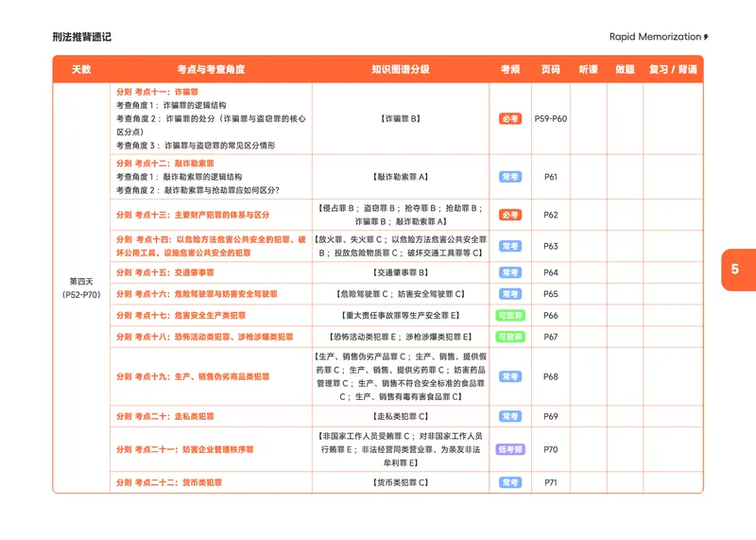This screenshot has height=540, width=756.
Task: Click the 刑法推背速记 page title
Action: click(x=82, y=37)
